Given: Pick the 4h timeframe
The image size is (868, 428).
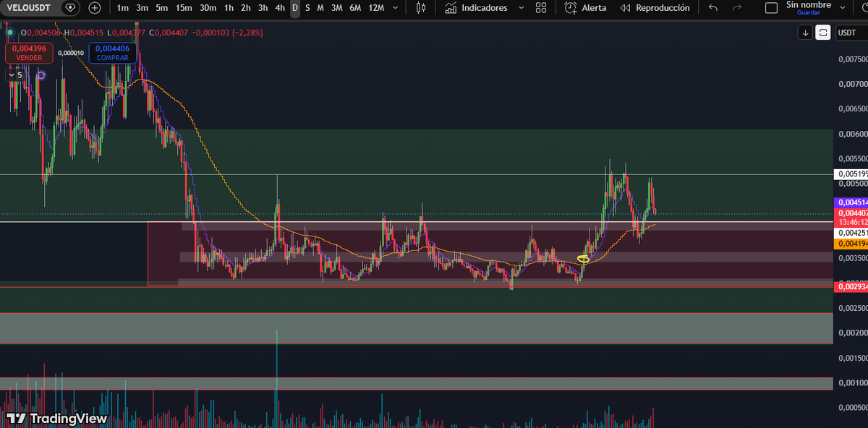Looking at the screenshot, I should pos(280,8).
